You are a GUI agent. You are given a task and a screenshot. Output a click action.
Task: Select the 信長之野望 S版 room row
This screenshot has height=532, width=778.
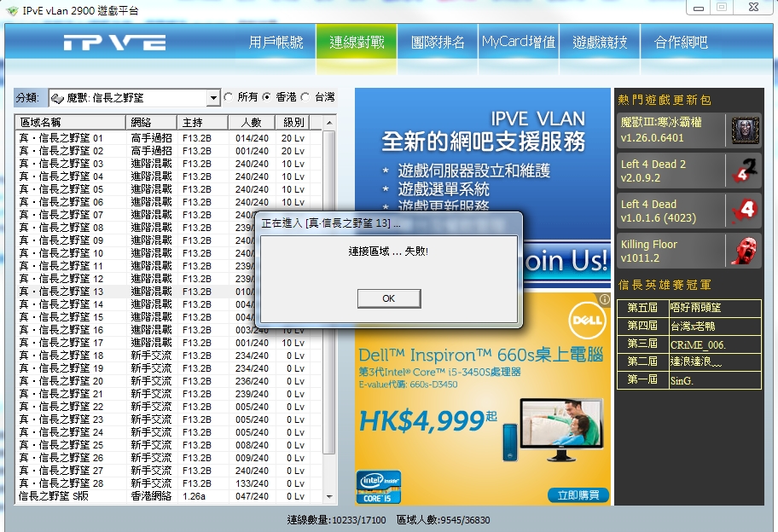click(x=169, y=496)
